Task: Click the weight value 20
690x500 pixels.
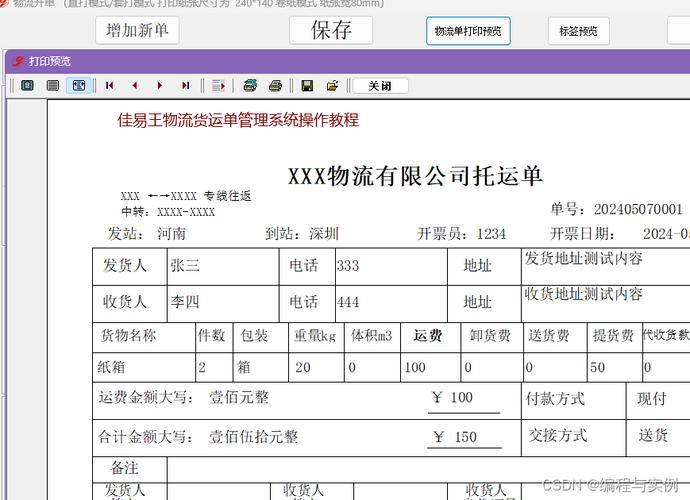Action: point(303,368)
